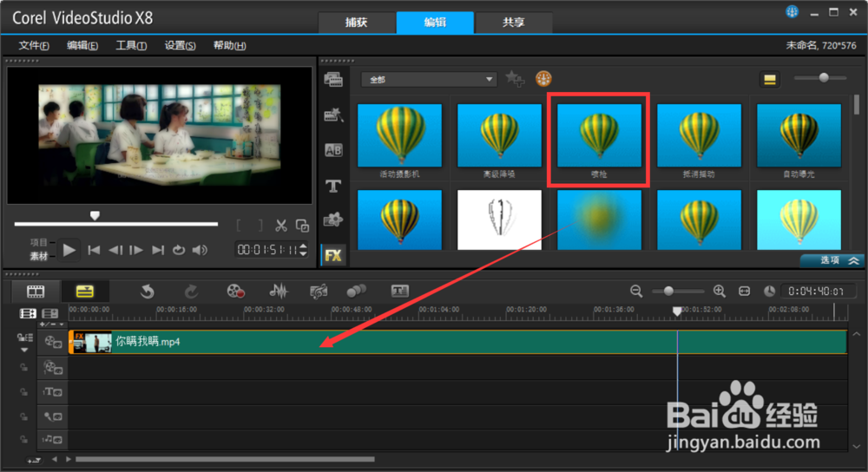Play the preview video

click(x=69, y=250)
